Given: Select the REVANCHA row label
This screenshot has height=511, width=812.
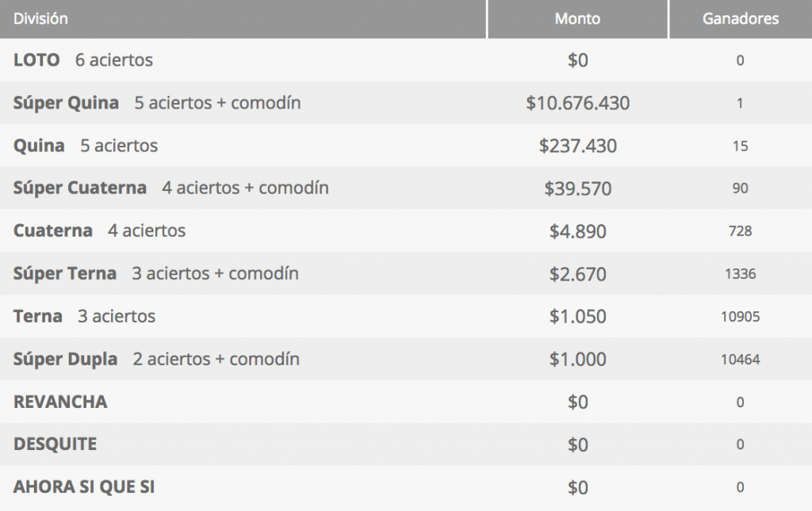Looking at the screenshot, I should click(x=60, y=402).
